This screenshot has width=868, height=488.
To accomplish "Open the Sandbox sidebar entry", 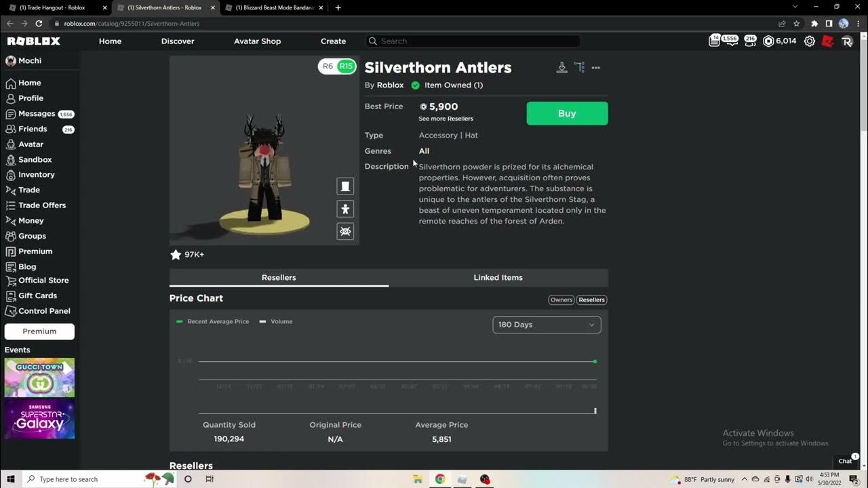I will 28,160.
